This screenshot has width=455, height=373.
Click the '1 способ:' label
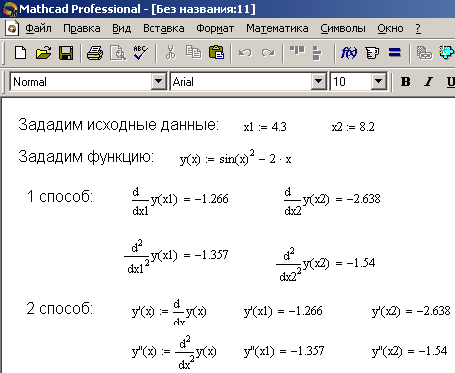pyautogui.click(x=60, y=197)
